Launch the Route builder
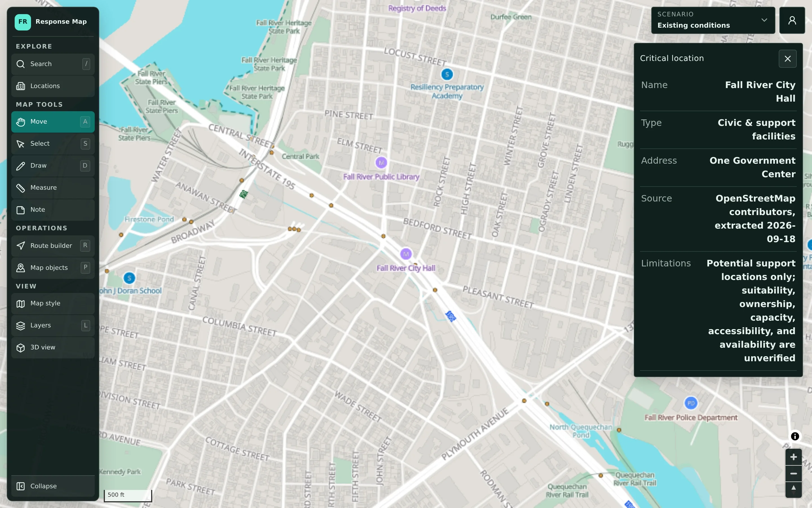Viewport: 812px width, 508px height. [x=53, y=246]
